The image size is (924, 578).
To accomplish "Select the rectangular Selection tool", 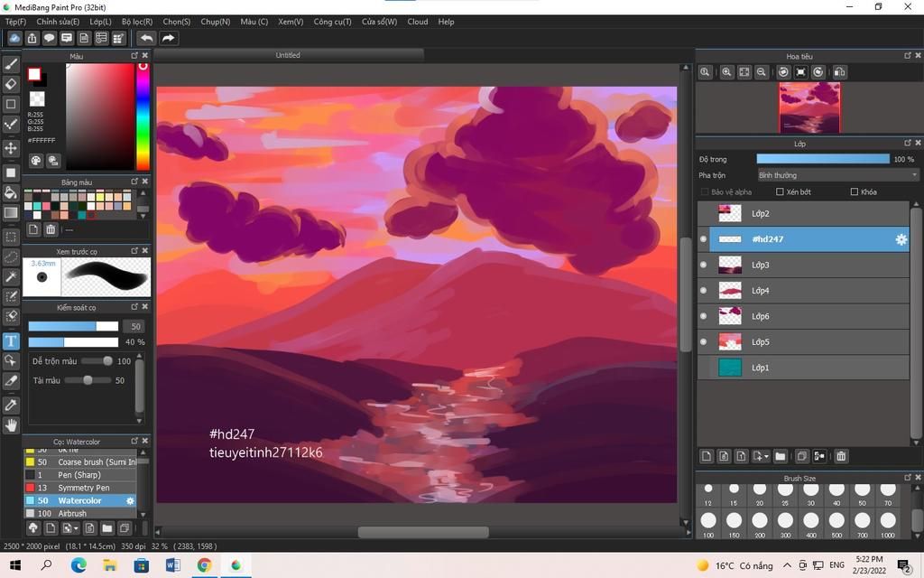I will tap(11, 238).
